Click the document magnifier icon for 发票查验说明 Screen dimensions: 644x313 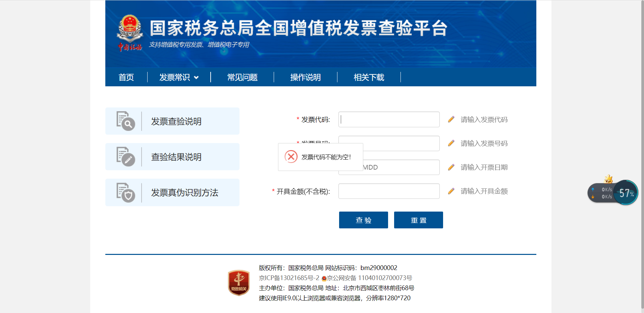125,121
